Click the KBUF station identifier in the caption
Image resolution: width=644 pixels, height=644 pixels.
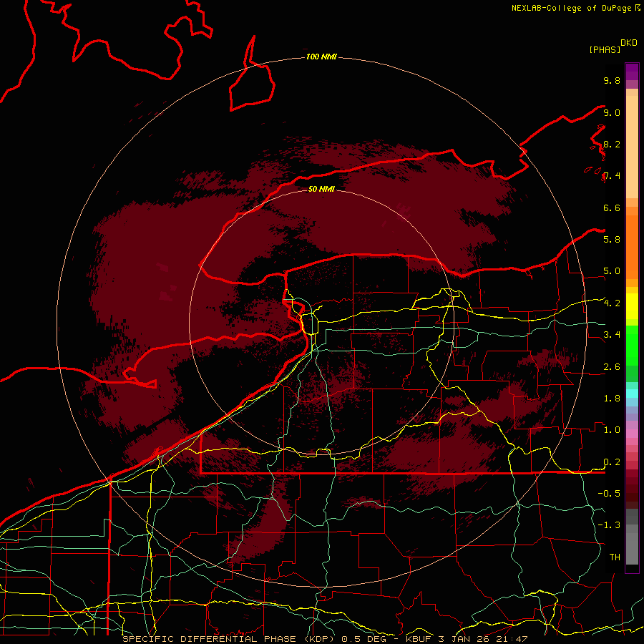(419, 639)
